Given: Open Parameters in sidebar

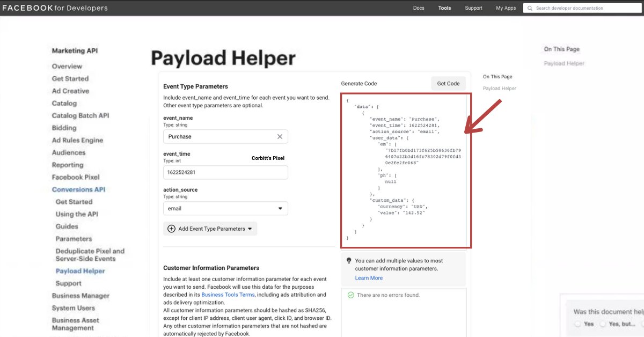Looking at the screenshot, I should coord(74,239).
